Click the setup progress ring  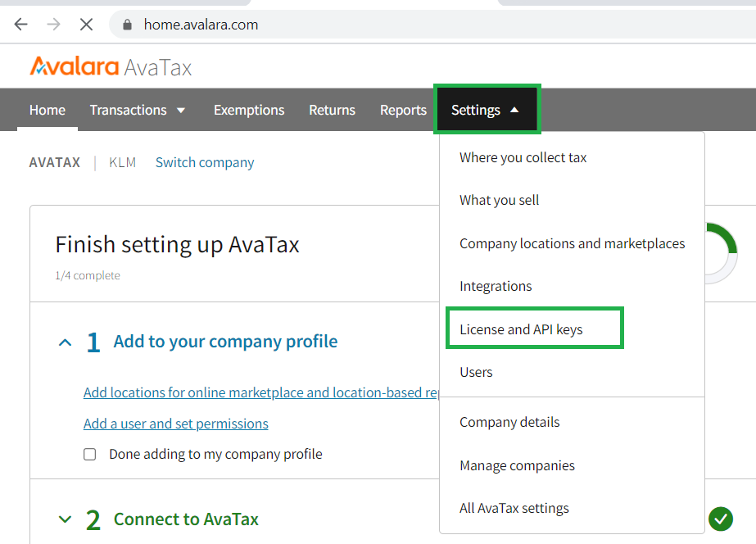click(x=721, y=253)
